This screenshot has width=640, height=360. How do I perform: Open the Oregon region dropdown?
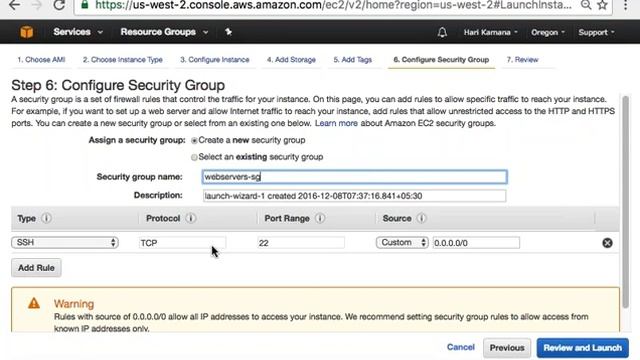548,32
